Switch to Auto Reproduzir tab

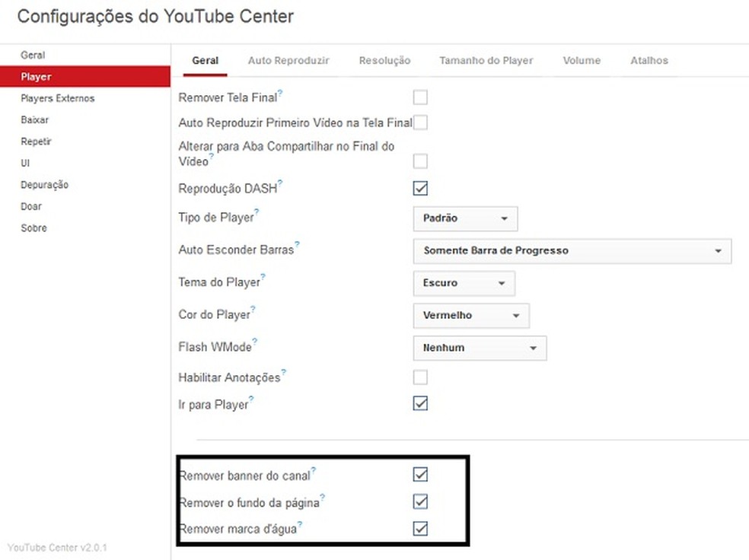[288, 61]
